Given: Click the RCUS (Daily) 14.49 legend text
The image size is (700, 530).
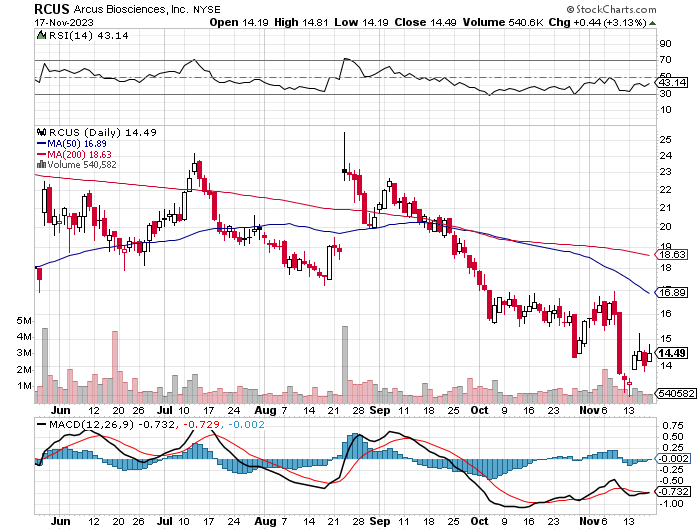Looking at the screenshot, I should point(103,132).
